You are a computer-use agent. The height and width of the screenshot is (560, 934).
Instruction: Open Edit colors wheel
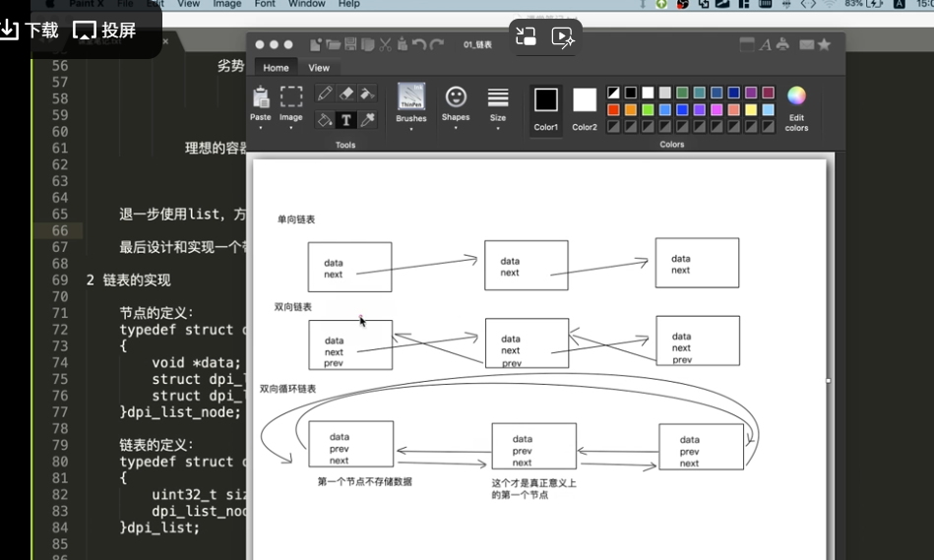point(796,96)
